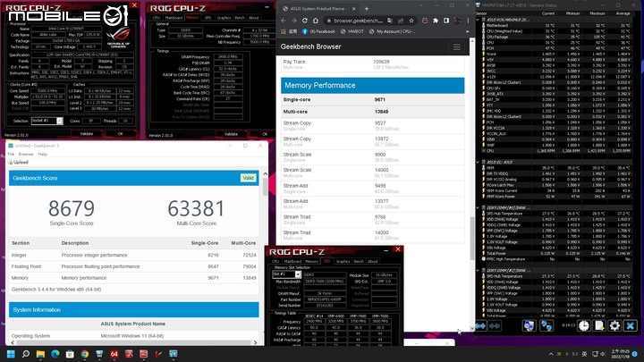
Task: Click Validate in top-left CPU-Z window
Action: coord(86,133)
